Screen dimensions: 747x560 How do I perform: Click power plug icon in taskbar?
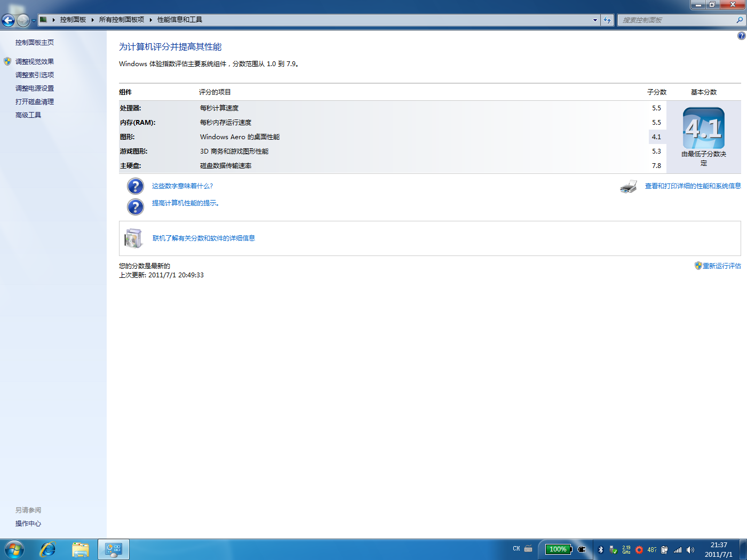(582, 549)
